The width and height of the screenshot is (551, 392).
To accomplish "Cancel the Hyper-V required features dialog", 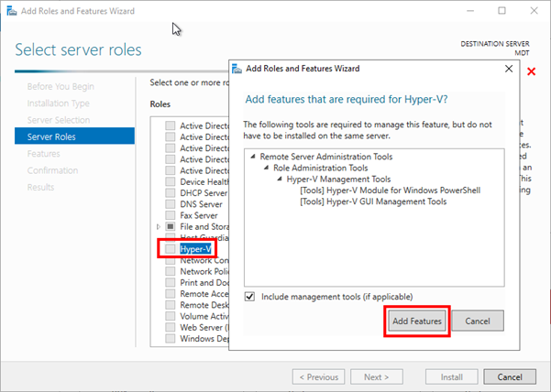I will point(478,321).
